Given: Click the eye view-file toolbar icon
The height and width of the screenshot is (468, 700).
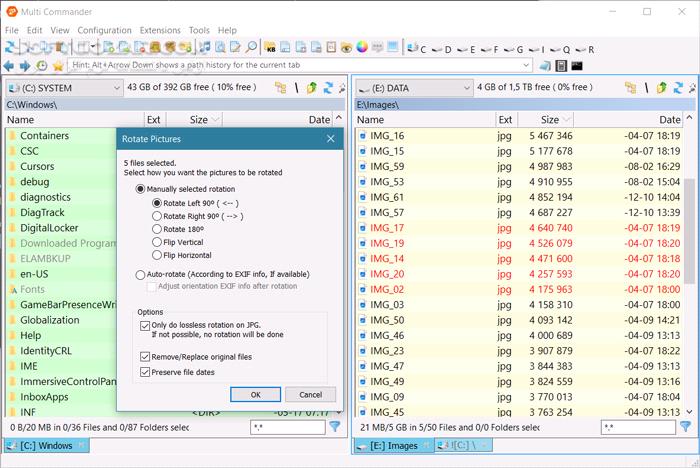Looking at the screenshot, I should point(346,47).
